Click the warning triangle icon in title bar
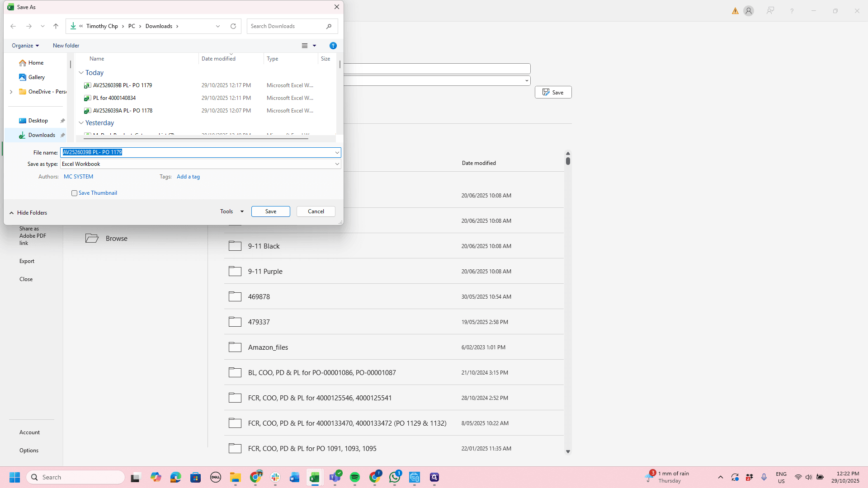 click(x=736, y=11)
